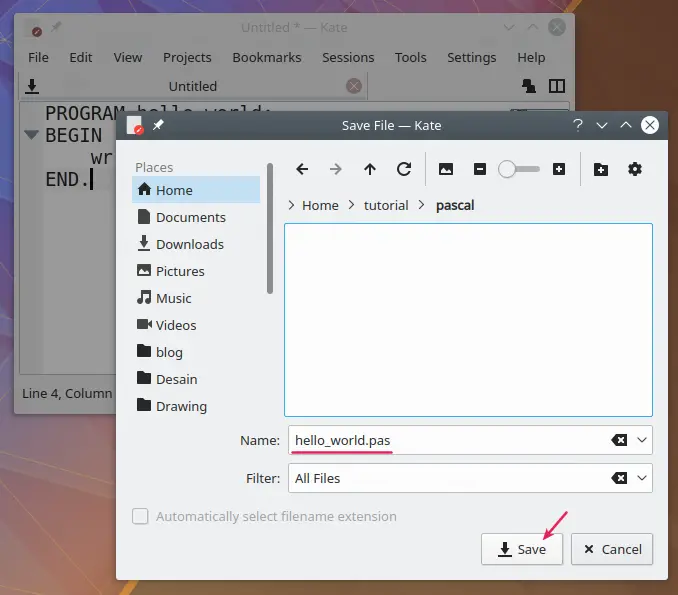Screen dimensions: 678x595
Task: Reload the current folder view
Action: [404, 169]
